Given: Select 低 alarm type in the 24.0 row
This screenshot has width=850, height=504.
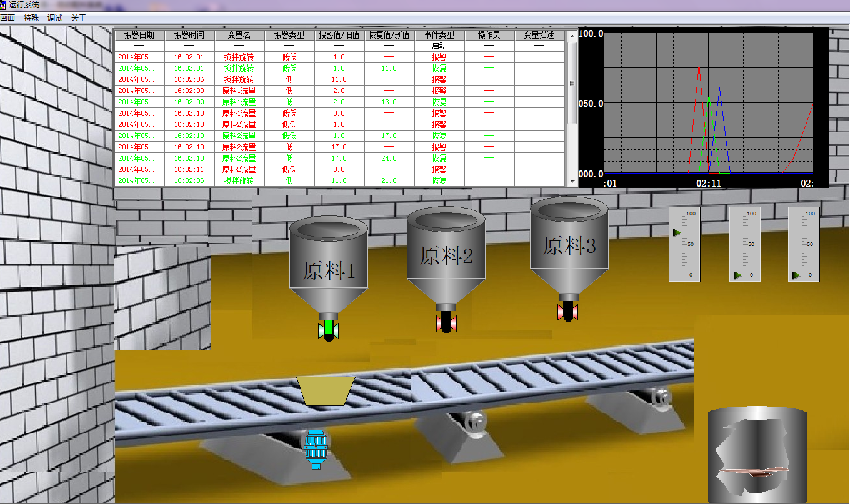Looking at the screenshot, I should [x=289, y=158].
